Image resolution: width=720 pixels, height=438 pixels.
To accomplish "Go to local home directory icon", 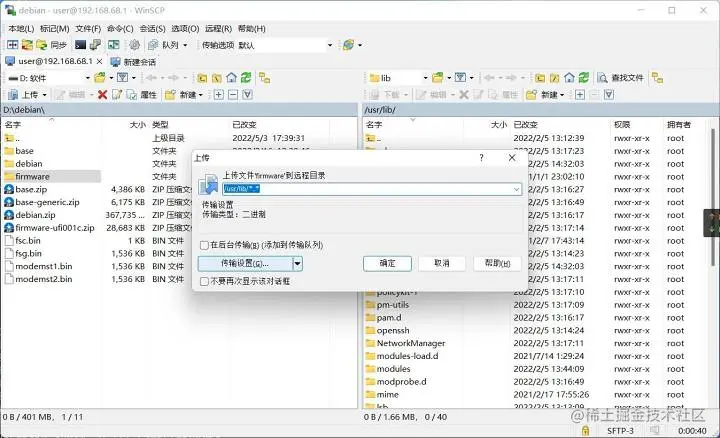I will pos(232,78).
